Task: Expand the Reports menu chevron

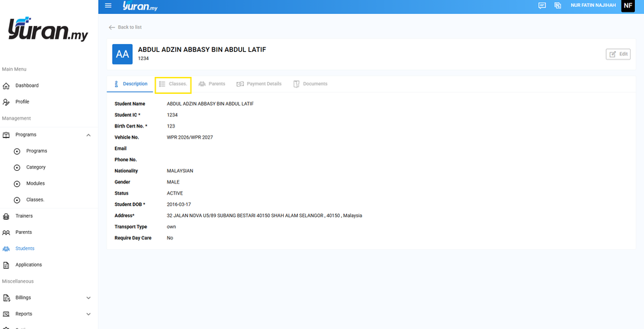Action: (x=88, y=314)
